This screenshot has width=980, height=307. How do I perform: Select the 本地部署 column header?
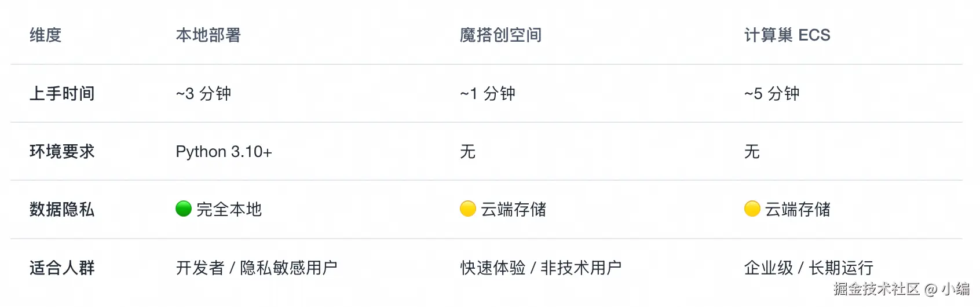point(209,35)
